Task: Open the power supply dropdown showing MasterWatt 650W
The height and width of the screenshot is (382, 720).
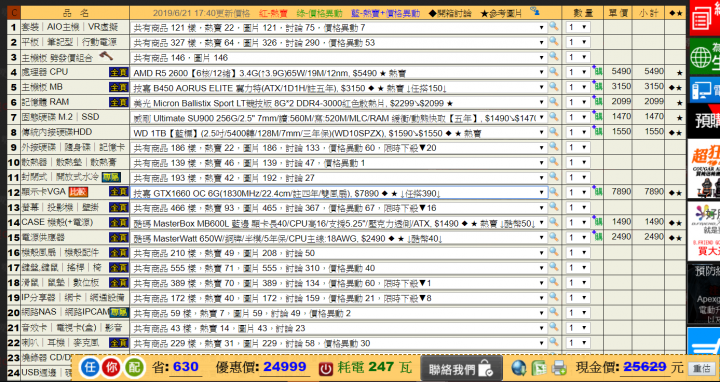Action: 339,238
